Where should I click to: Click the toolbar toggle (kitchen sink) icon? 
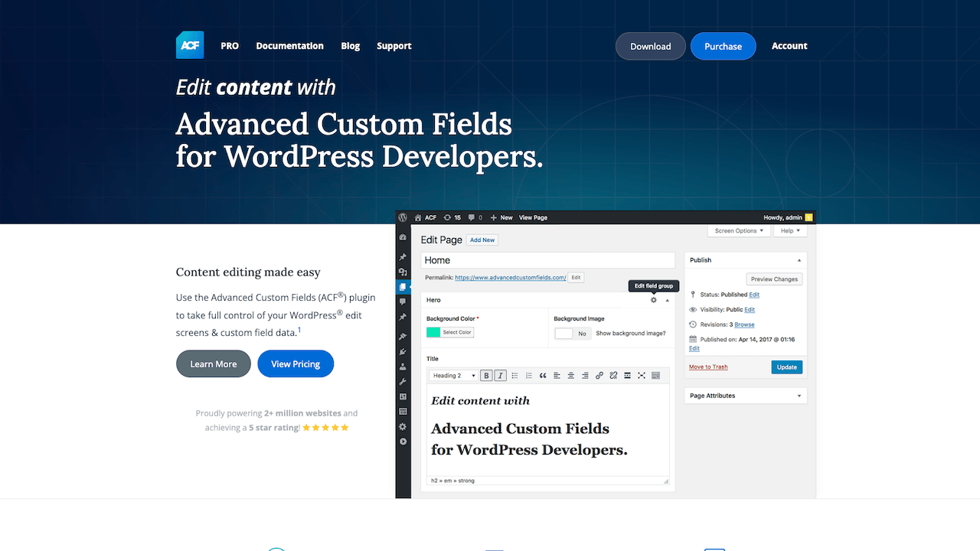click(x=655, y=376)
